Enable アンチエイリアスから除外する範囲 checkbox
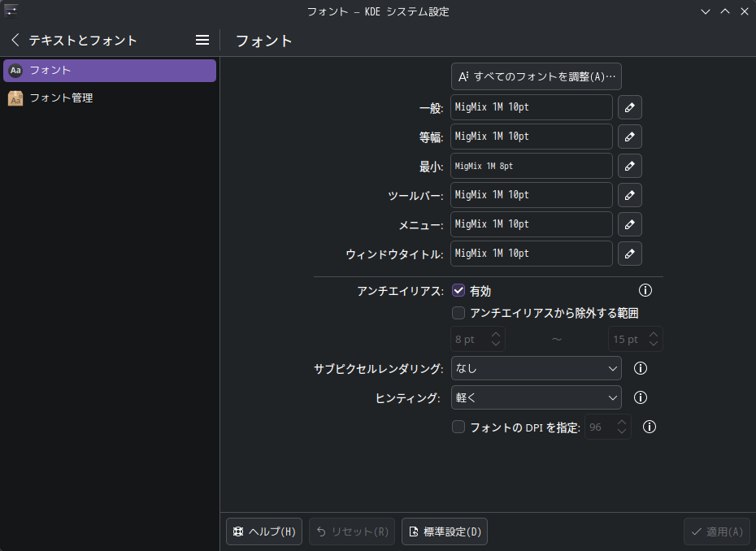This screenshot has height=551, width=756. [x=458, y=313]
